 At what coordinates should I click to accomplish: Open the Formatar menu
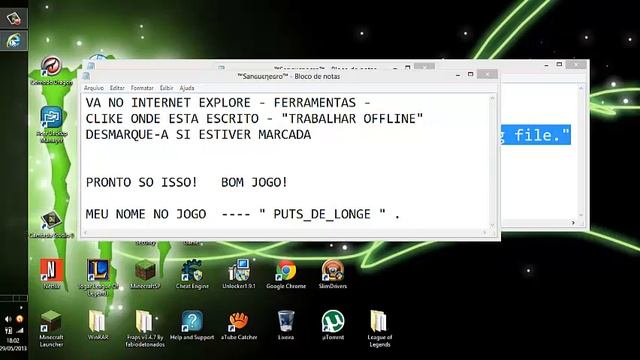pyautogui.click(x=142, y=88)
